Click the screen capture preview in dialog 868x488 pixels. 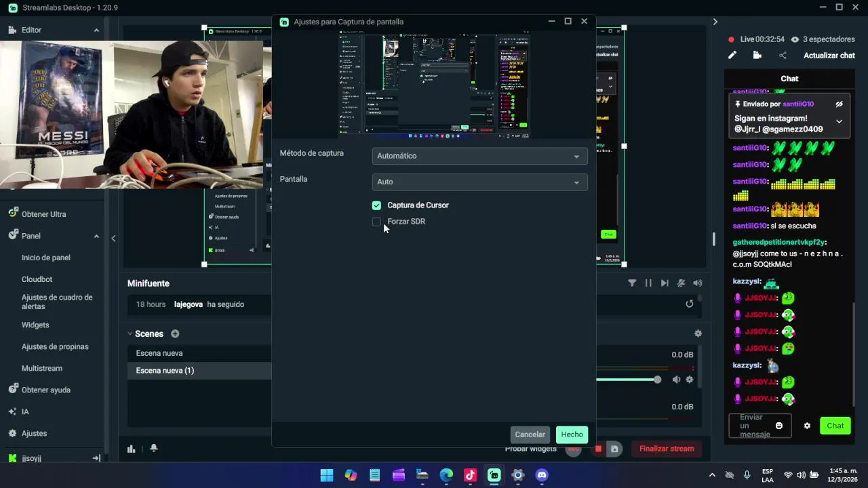tap(434, 83)
